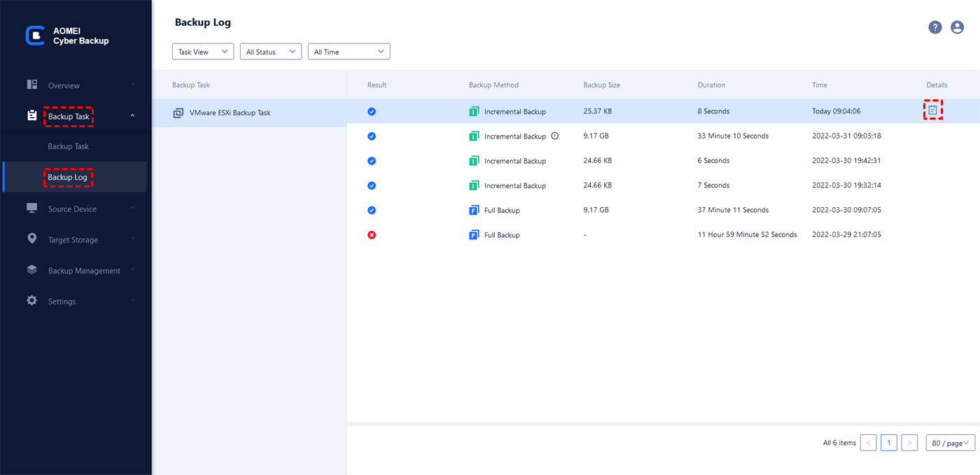Expand the Settings sidebar section
This screenshot has width=980, height=475.
click(x=62, y=302)
